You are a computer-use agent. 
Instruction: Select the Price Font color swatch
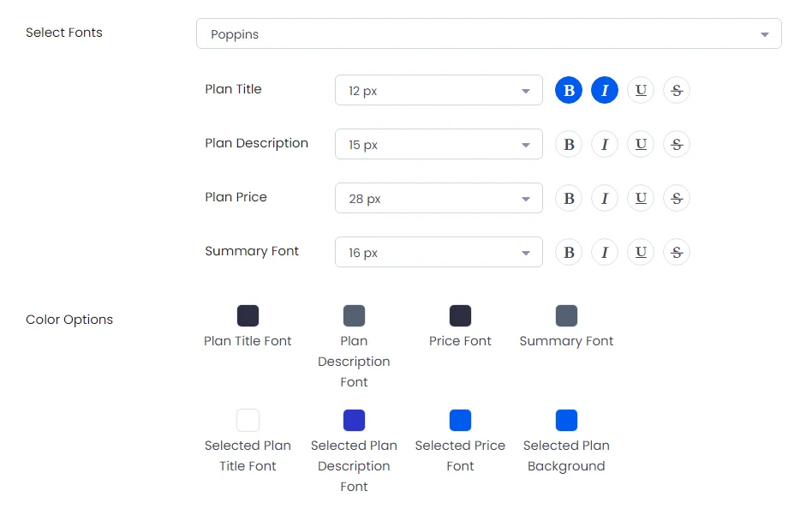[x=460, y=315]
